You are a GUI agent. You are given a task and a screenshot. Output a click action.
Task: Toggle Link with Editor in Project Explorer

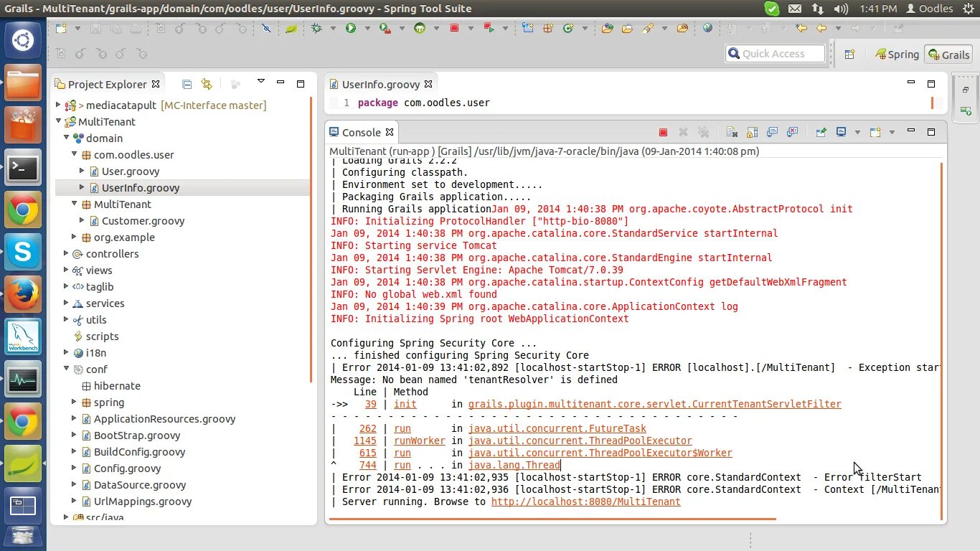(x=207, y=84)
